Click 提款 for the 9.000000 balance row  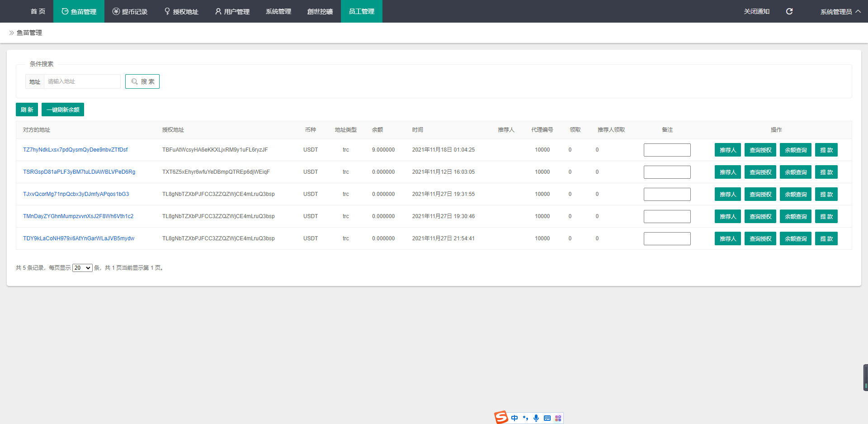[x=826, y=150]
